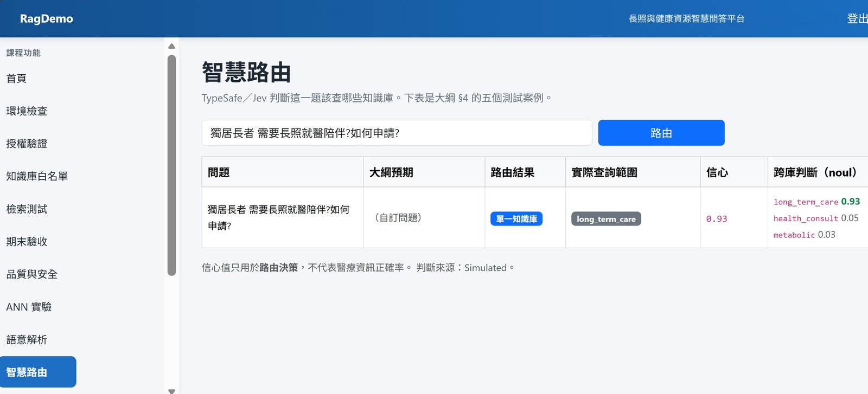Click the sidebar vertical scrollbar thumb

(x=171, y=165)
